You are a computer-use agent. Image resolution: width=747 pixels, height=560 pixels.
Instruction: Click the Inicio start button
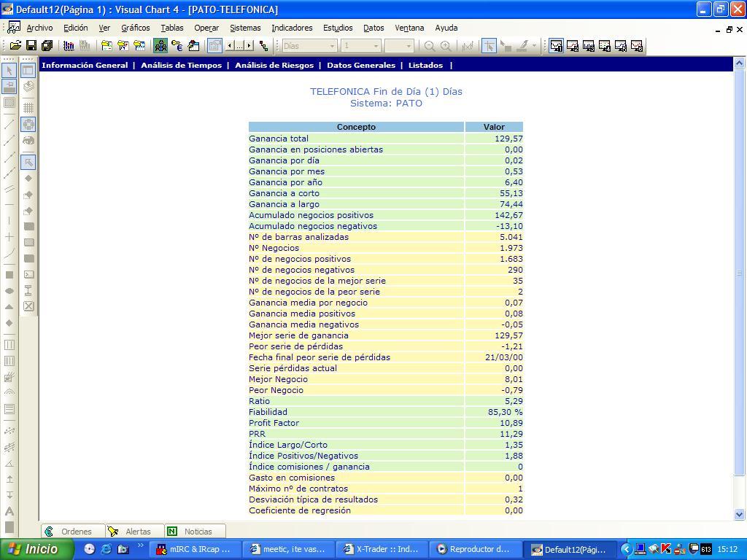click(37, 550)
